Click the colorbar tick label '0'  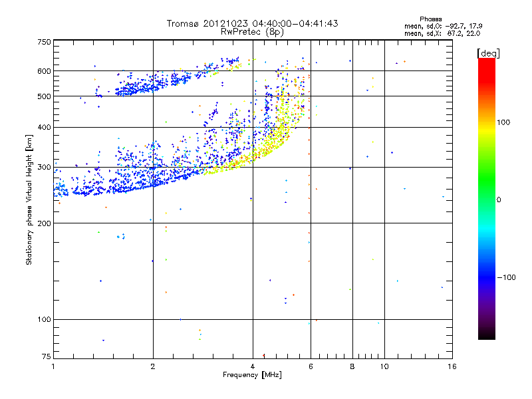499,200
